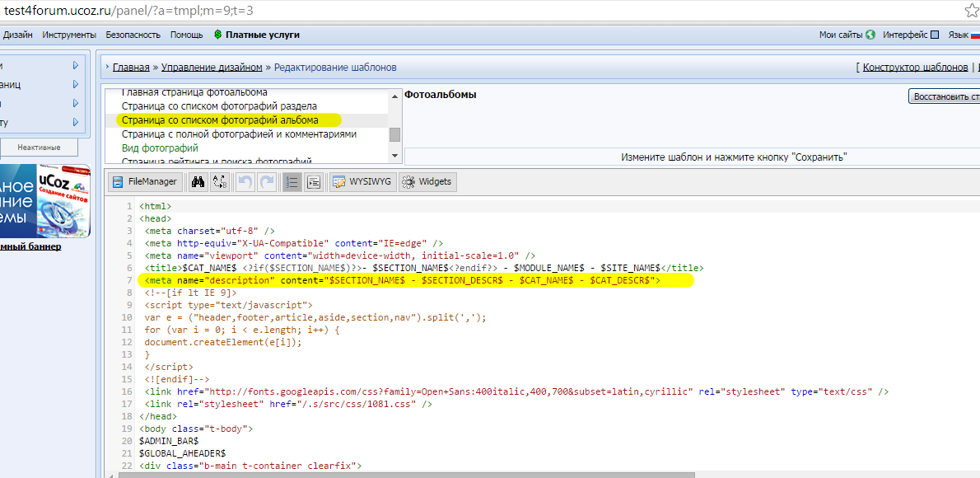
Task: Select 'Главная страница фотоальбома' template
Action: coord(194,92)
